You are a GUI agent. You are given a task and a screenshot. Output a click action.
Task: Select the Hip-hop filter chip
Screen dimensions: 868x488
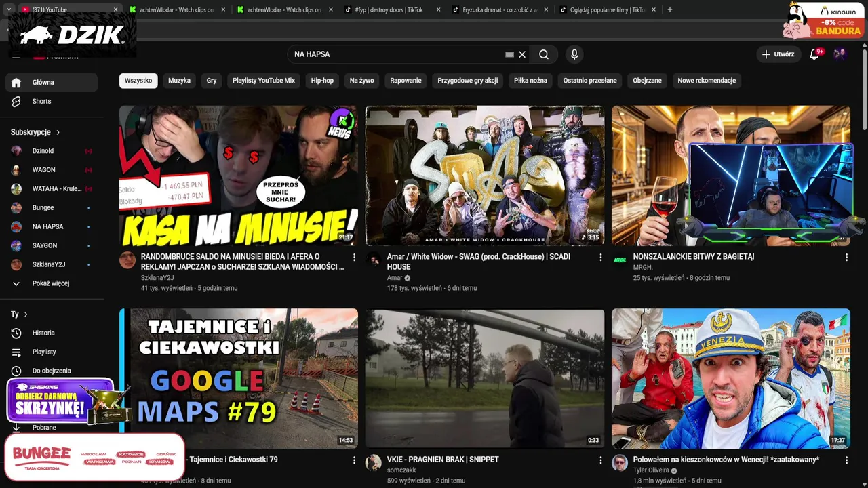[322, 81]
